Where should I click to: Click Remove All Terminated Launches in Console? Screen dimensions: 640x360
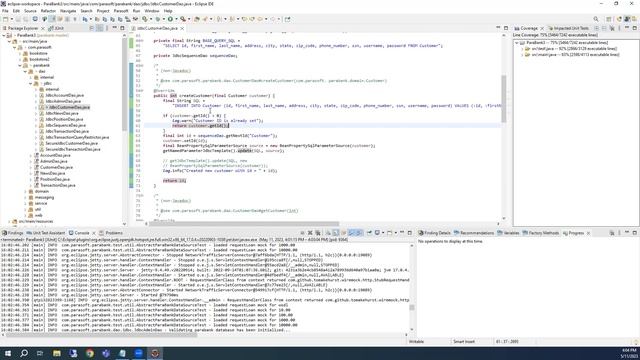coord(318,233)
